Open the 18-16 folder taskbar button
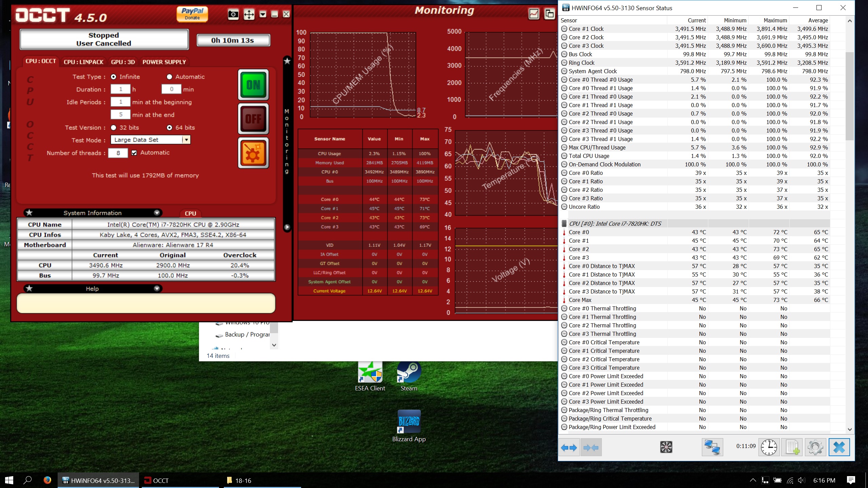The image size is (868, 488). (262, 480)
